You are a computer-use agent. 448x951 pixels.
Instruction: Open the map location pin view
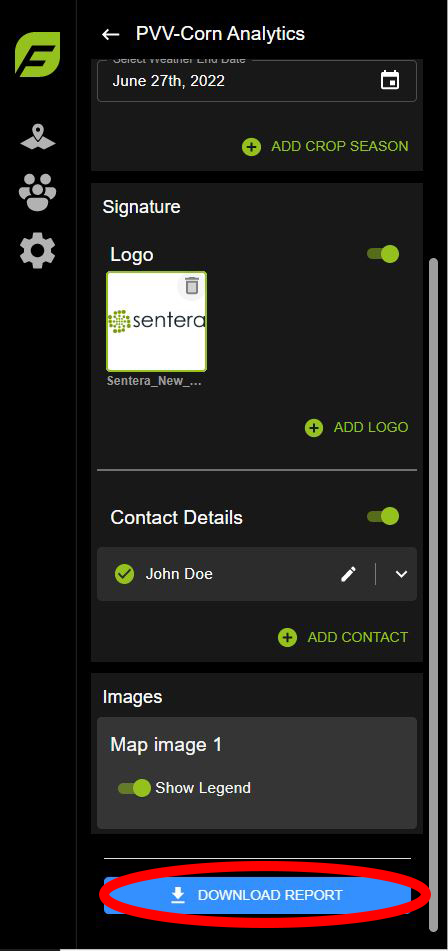pos(38,136)
